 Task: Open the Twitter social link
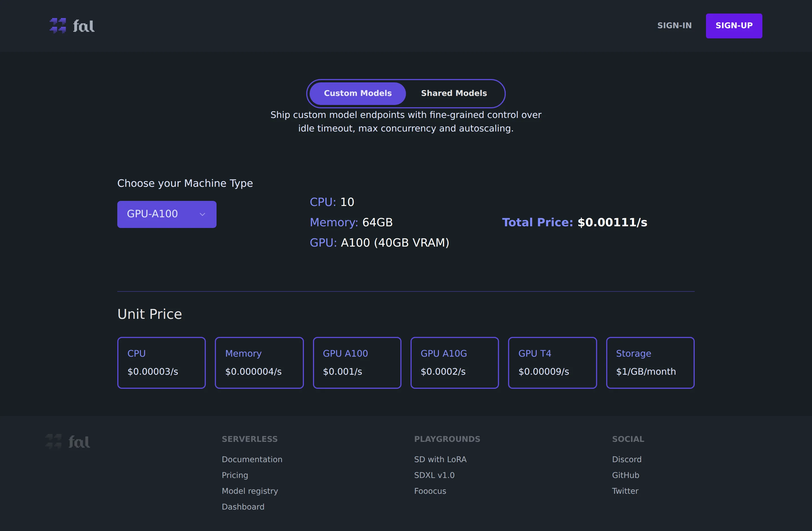625,491
